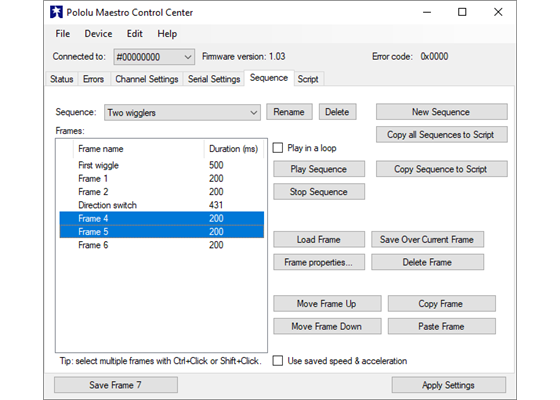Click the Apply Settings button
This screenshot has height=400, width=560.
(449, 385)
